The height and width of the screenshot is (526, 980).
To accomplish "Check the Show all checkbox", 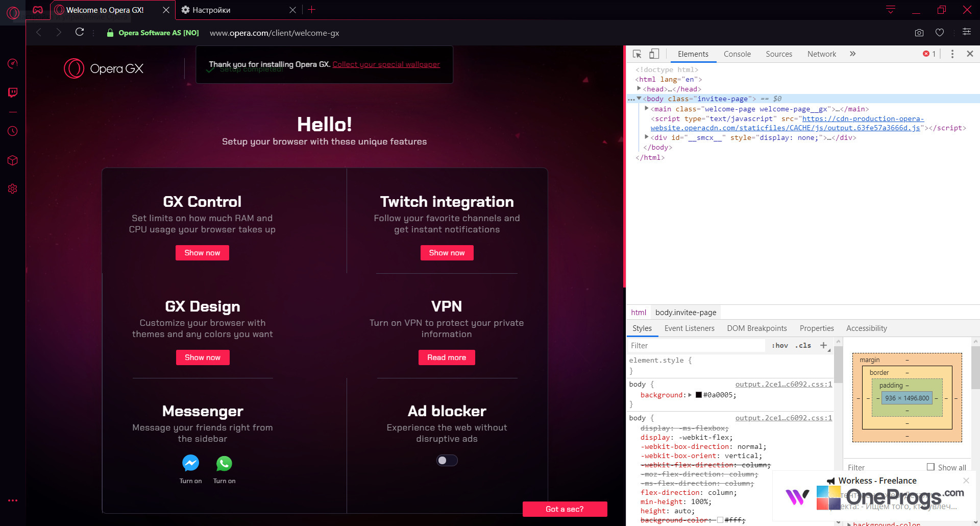I will pos(930,467).
